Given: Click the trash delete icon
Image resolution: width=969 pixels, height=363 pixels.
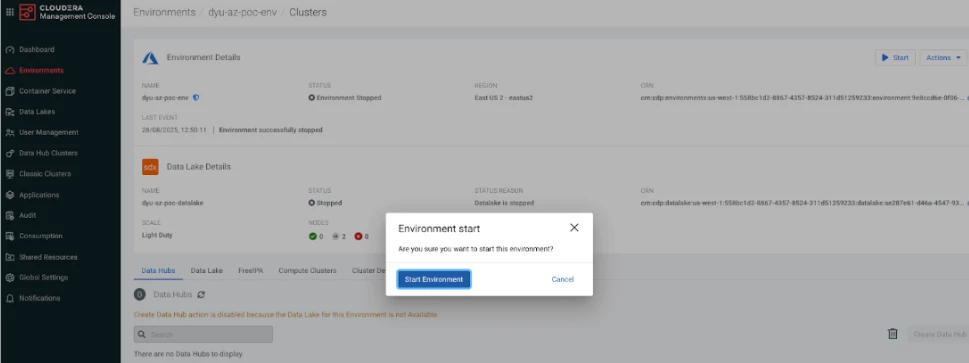Looking at the screenshot, I should 892,334.
